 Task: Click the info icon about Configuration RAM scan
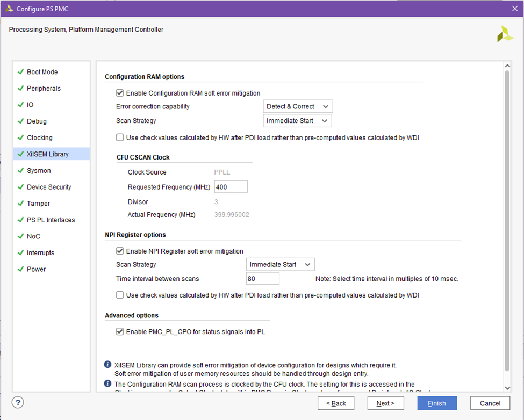108,384
